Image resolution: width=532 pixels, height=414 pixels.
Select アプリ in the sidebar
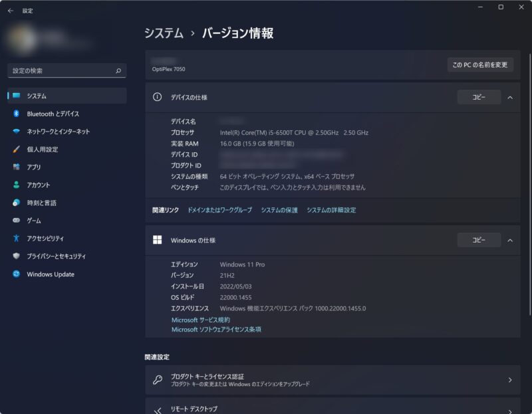pyautogui.click(x=67, y=167)
